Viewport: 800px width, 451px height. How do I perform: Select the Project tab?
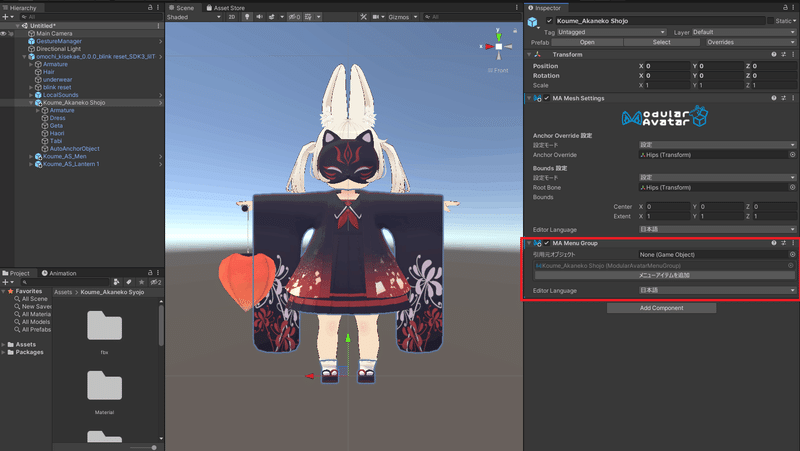[x=16, y=273]
